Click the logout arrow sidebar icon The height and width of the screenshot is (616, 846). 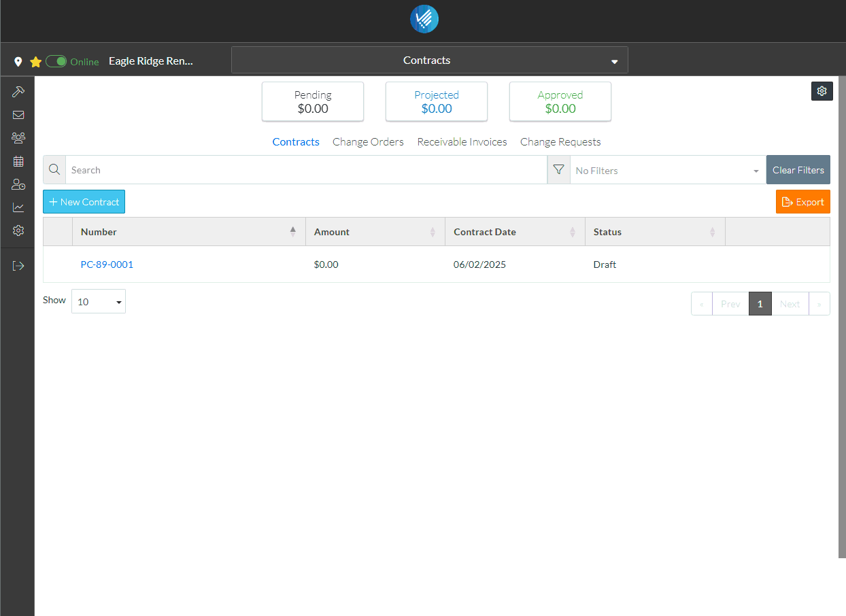[18, 265]
